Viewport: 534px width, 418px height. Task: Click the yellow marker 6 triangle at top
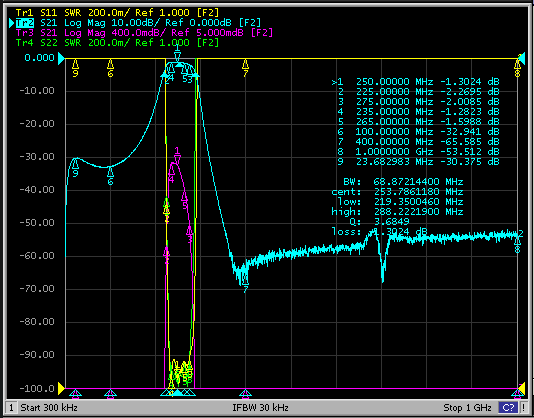point(110,64)
